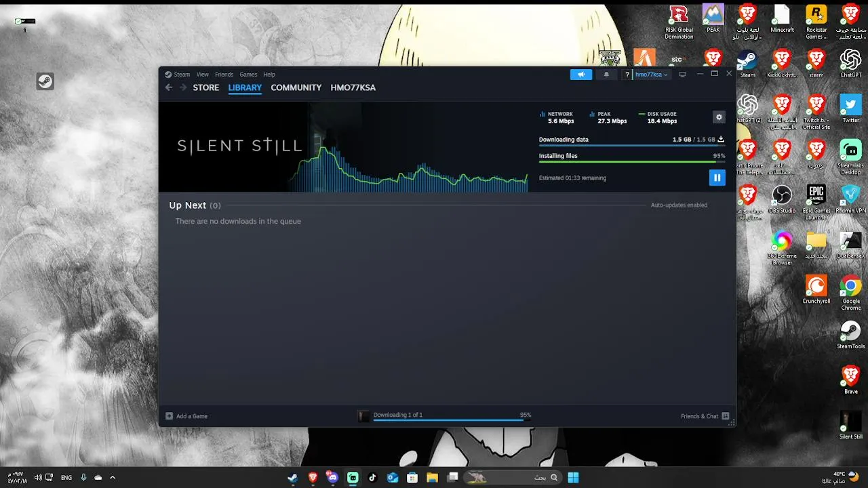Open the Twitch.tv Official Site shortcut
This screenshot has height=488, width=868.
(x=816, y=112)
